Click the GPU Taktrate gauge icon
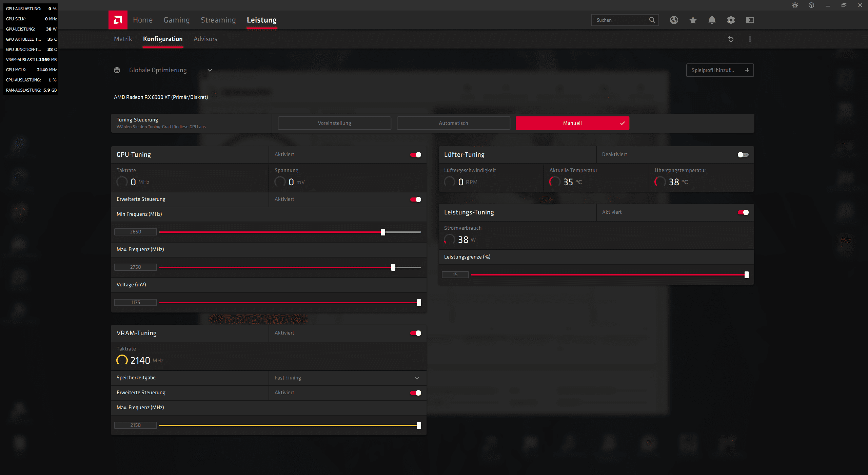This screenshot has width=868, height=475. [x=122, y=182]
